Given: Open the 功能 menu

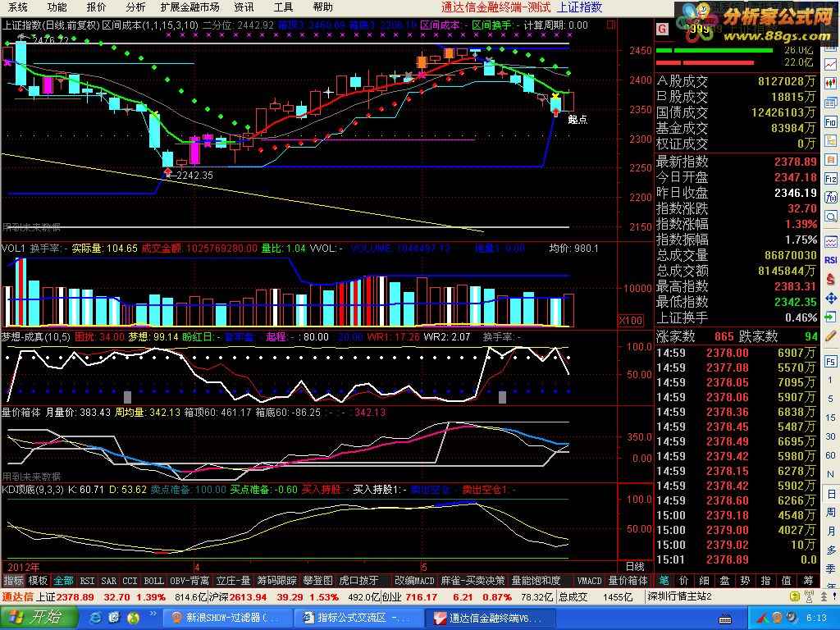Looking at the screenshot, I should point(57,7).
